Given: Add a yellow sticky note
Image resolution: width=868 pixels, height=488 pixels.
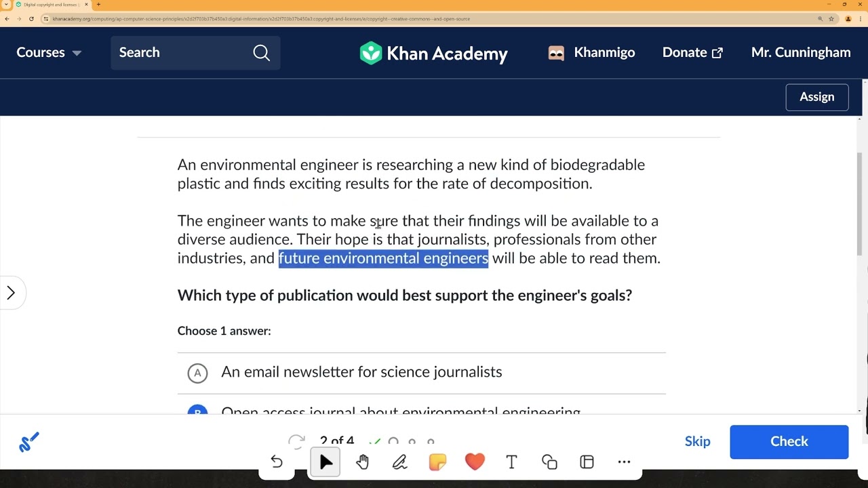Looking at the screenshot, I should point(437,462).
